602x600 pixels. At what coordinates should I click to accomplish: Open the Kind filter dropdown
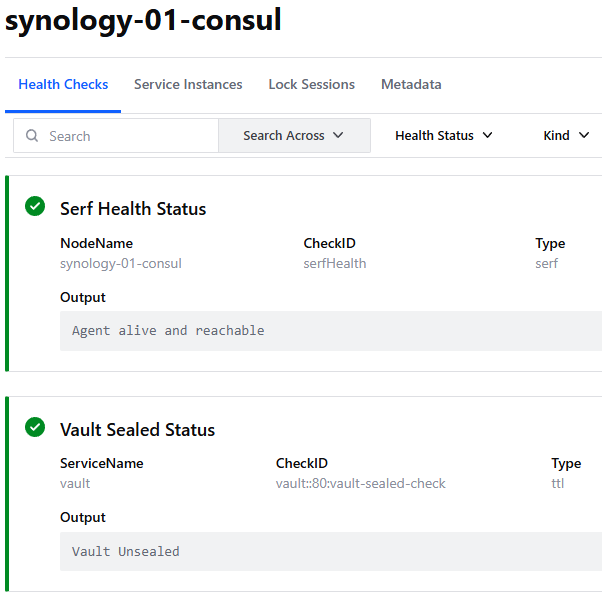pyautogui.click(x=566, y=136)
